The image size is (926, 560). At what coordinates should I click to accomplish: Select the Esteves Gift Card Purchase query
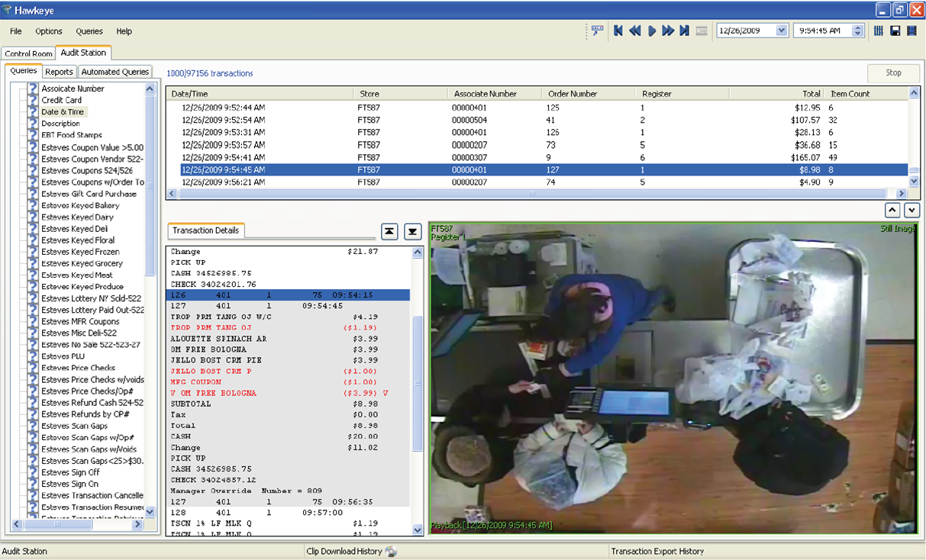click(89, 194)
